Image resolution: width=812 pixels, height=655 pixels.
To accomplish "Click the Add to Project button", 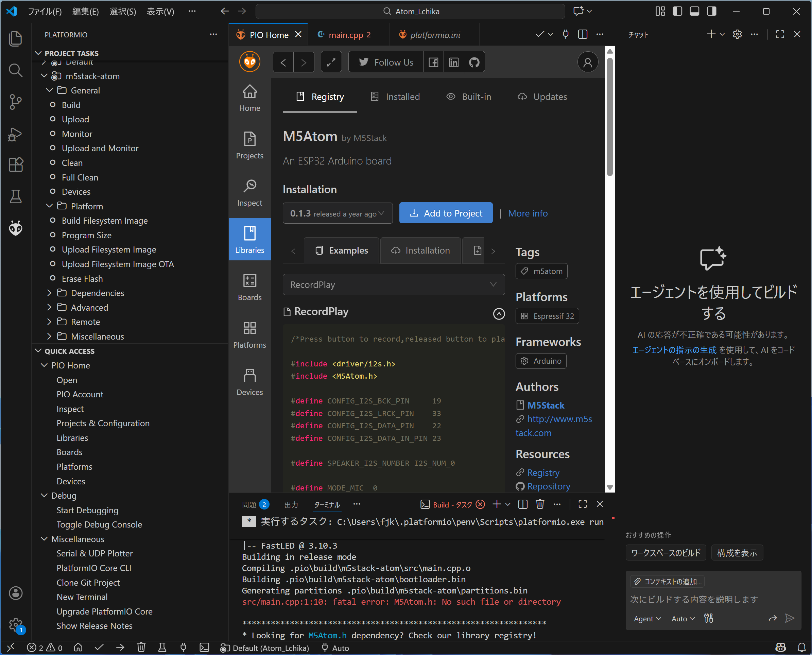I will 446,213.
